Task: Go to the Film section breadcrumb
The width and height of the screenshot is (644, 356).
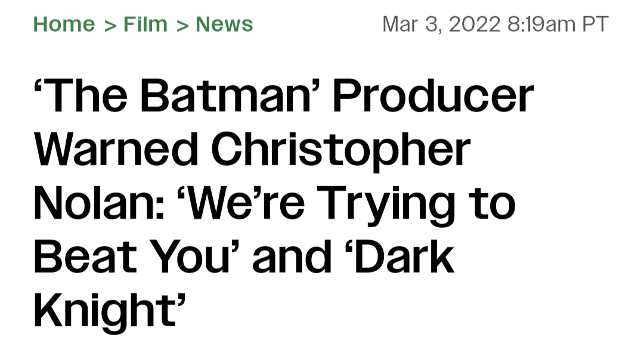Action: click(145, 24)
